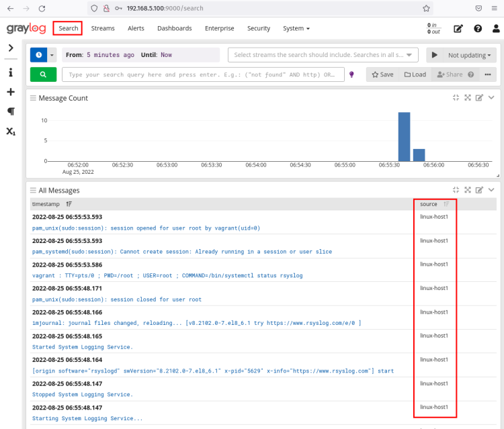504x429 pixels.
Task: Open the help question mark icon
Action: (x=478, y=29)
